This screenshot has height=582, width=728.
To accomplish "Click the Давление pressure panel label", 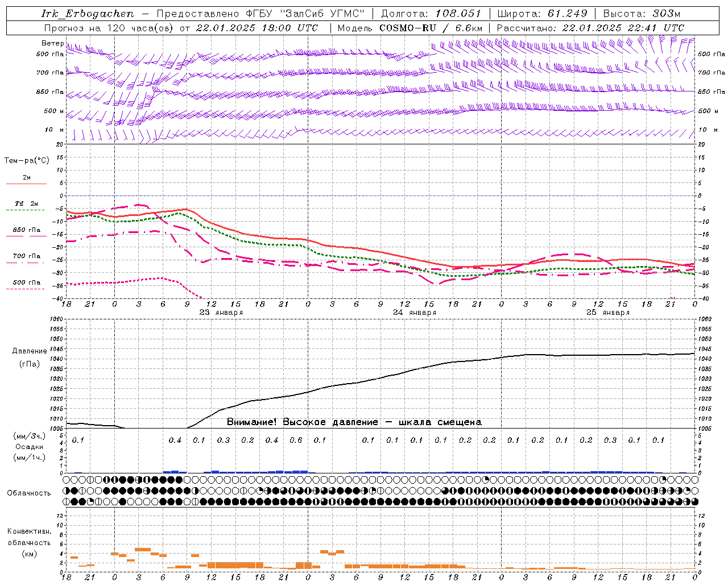I will (30, 351).
